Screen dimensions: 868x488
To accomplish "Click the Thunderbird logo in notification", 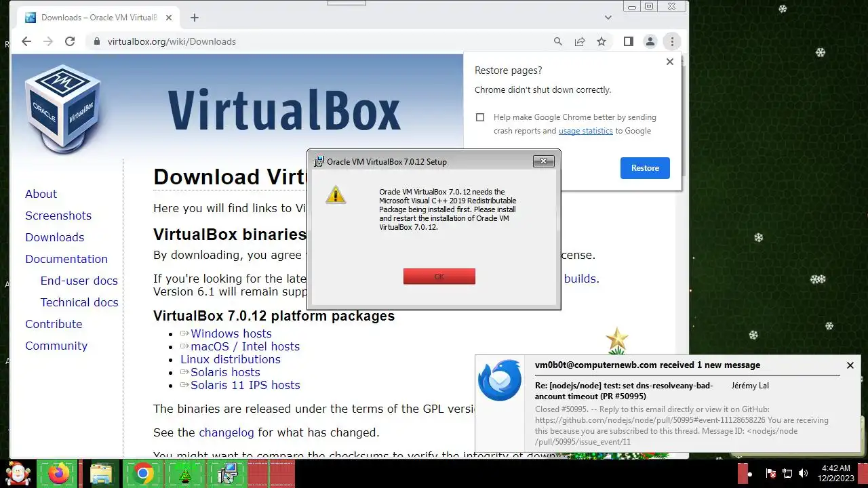I will pos(500,381).
